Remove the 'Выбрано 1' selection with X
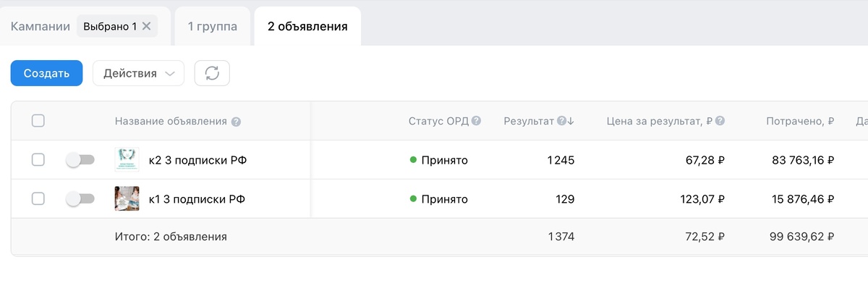 [146, 27]
